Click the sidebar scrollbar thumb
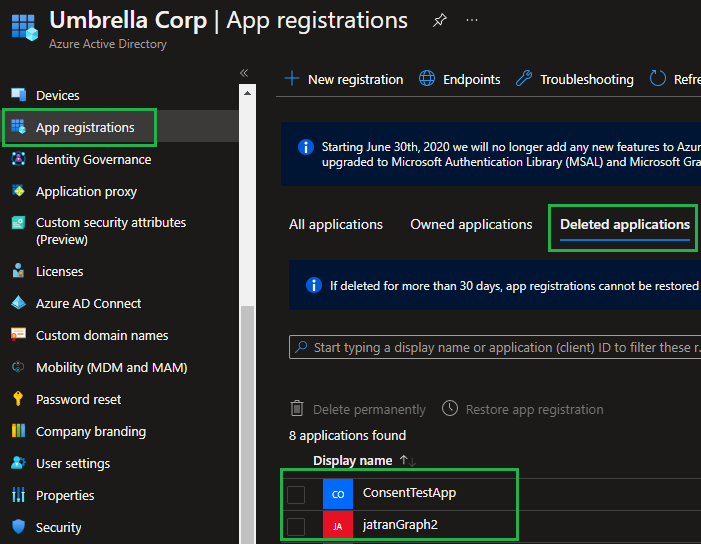 click(247, 425)
